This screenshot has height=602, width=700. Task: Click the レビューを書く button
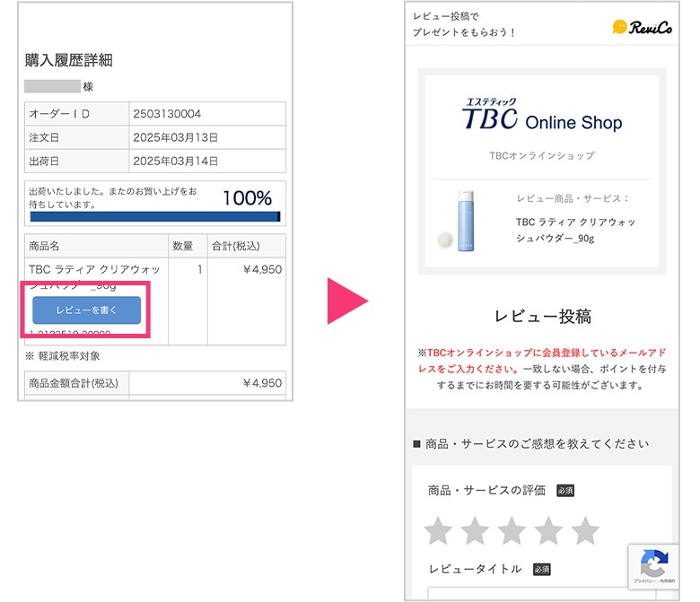pos(87,310)
